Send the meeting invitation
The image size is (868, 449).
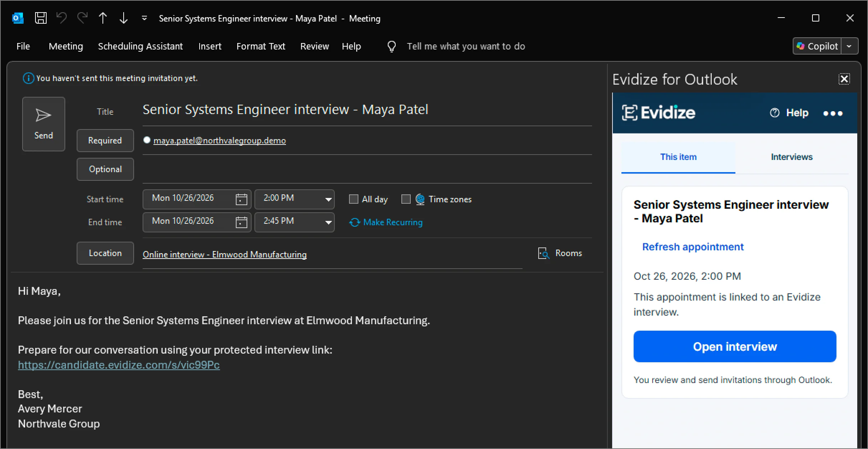click(x=44, y=124)
